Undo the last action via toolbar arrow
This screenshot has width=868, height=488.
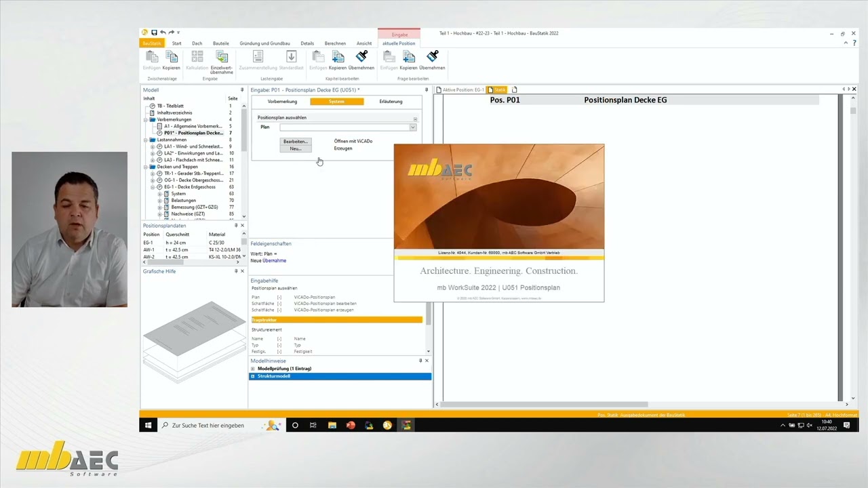click(x=163, y=33)
